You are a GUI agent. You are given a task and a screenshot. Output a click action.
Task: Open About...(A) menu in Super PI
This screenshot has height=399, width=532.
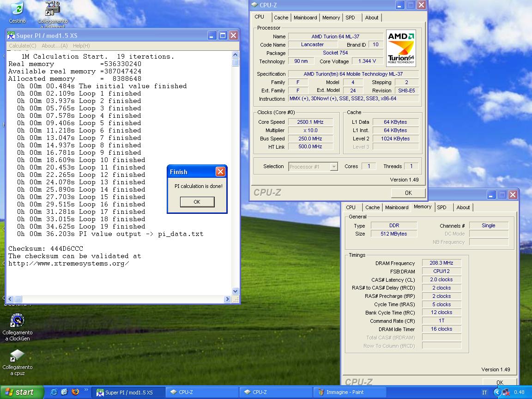click(54, 46)
